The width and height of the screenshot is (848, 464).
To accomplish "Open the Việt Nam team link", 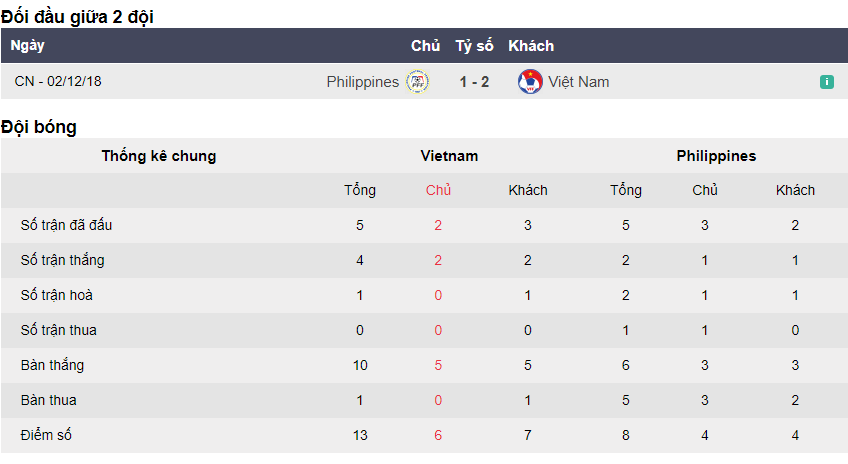I will (x=578, y=82).
